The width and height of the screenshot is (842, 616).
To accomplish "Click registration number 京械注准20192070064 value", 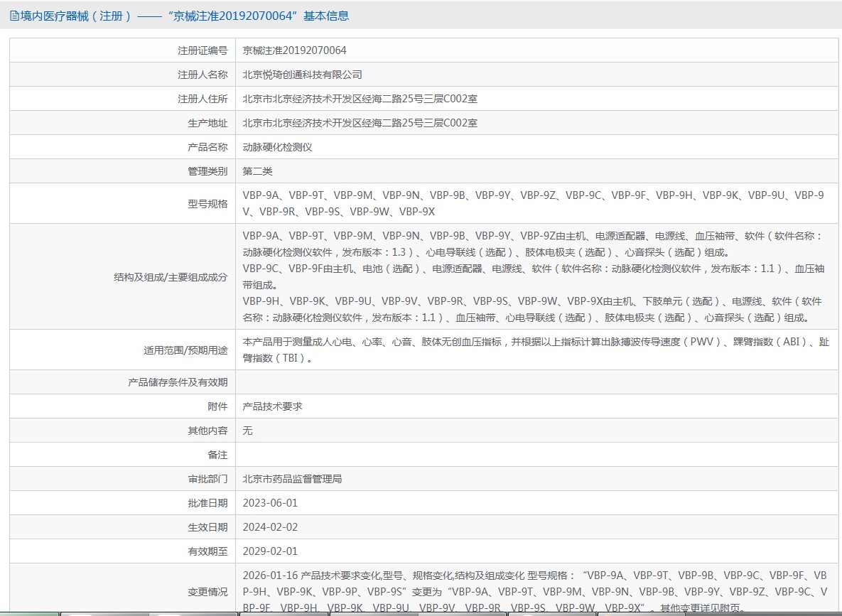I will 294,50.
